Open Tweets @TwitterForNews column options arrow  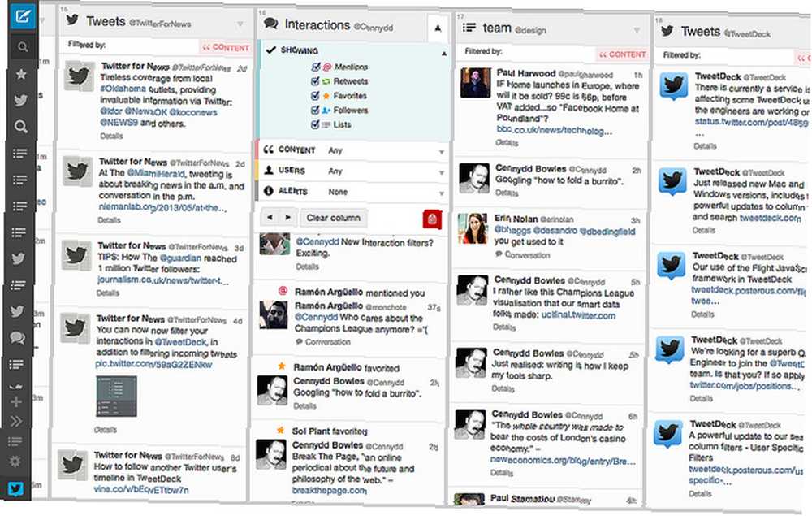[240, 24]
